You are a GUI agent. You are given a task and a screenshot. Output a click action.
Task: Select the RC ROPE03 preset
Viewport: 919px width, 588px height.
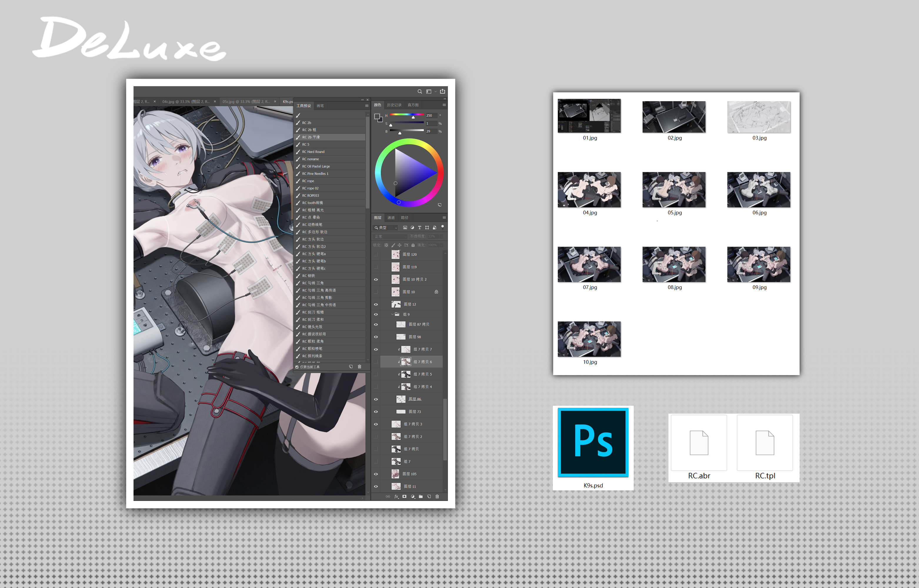(330, 196)
